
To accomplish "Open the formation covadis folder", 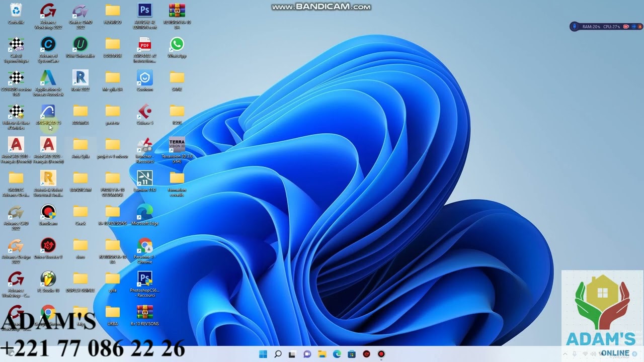I will point(177,185).
